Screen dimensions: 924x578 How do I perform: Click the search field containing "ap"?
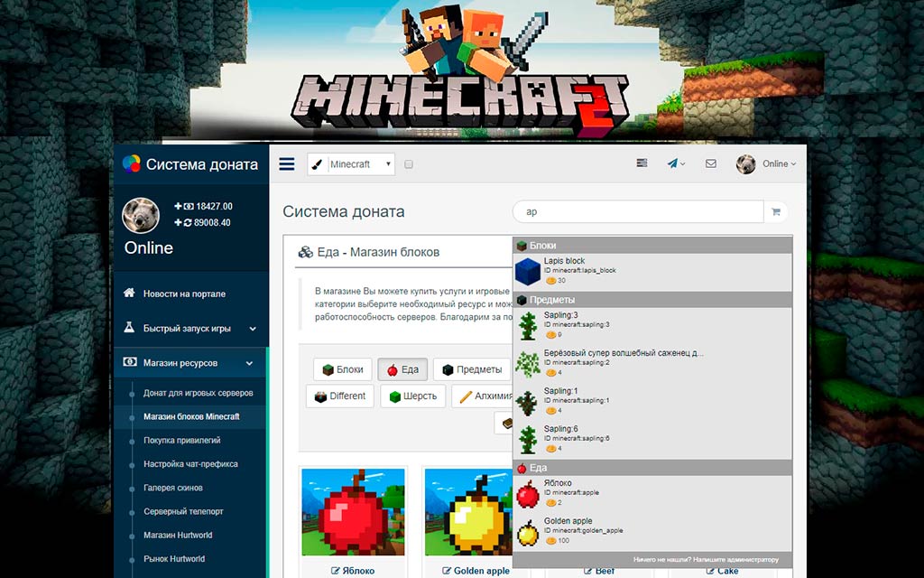[637, 212]
